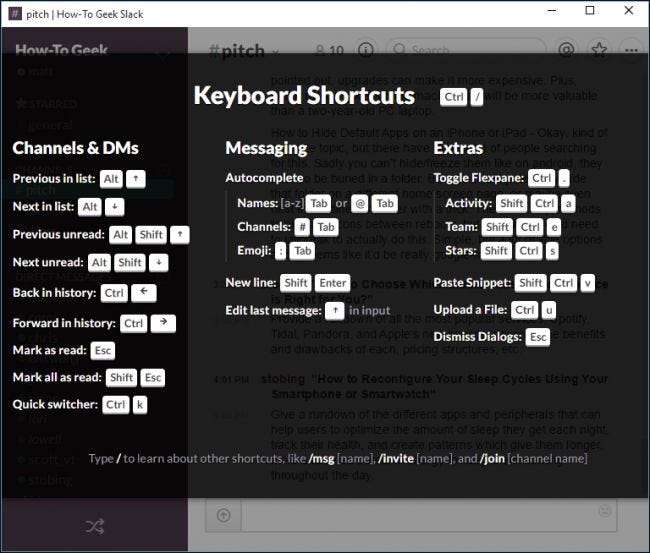Click the @ key in Names row
The height and width of the screenshot is (553, 650).
[x=360, y=204]
